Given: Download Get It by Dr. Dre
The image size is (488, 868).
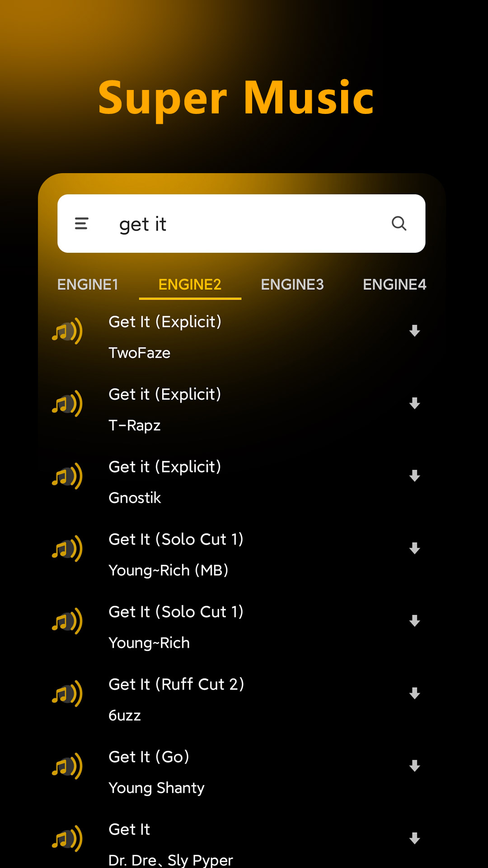Looking at the screenshot, I should coord(414,839).
